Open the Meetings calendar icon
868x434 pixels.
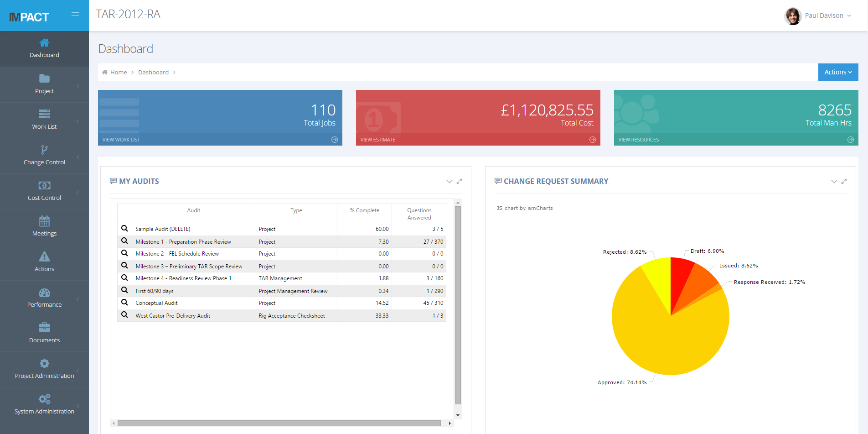pyautogui.click(x=44, y=221)
